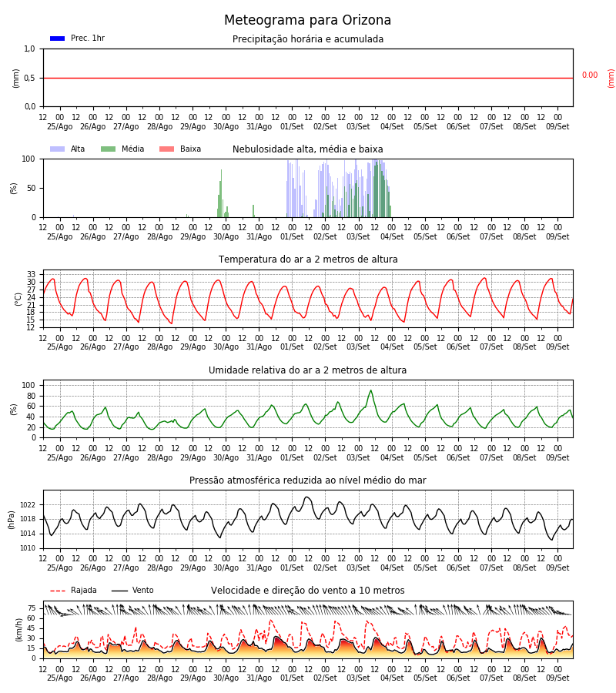Click the 'Precipitação horária e acumulada' chart title
The image size is (616, 693).
tap(308, 39)
